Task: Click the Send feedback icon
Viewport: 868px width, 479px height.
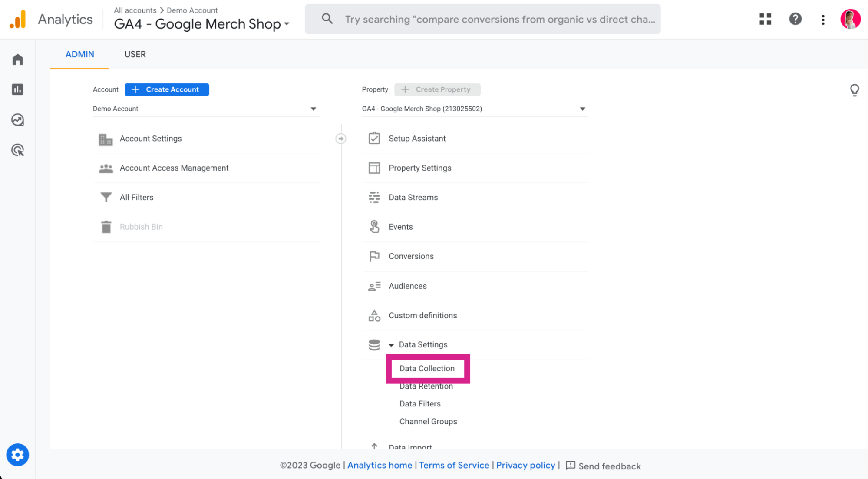Action: pos(571,466)
